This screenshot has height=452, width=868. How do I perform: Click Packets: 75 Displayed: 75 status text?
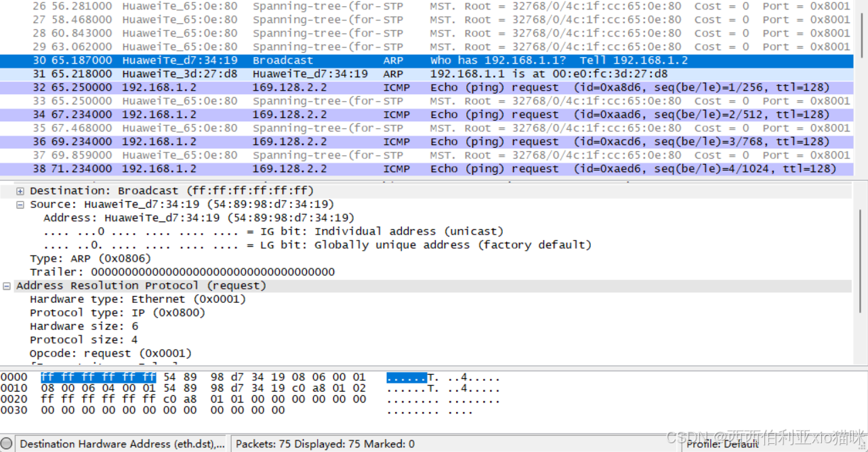click(x=325, y=444)
